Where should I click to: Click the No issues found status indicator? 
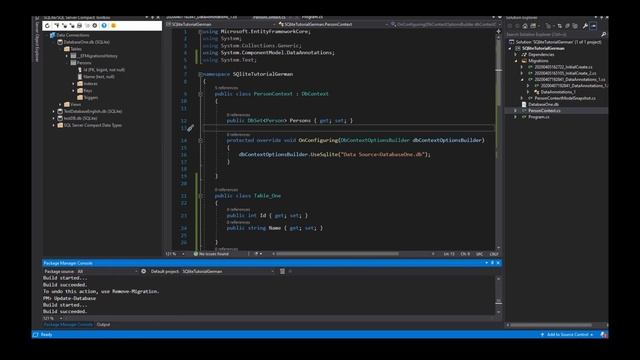[x=211, y=254]
